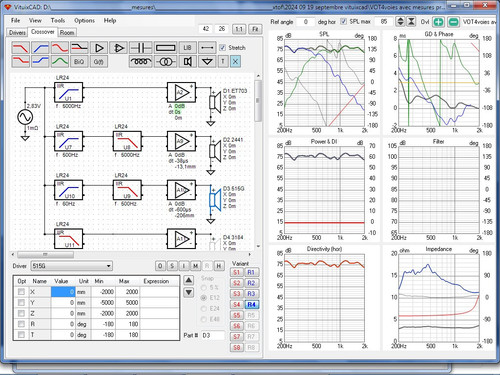Screen dimensions: 500x375
Task: Select the red low-shelf filter tool
Action: tap(20, 61)
